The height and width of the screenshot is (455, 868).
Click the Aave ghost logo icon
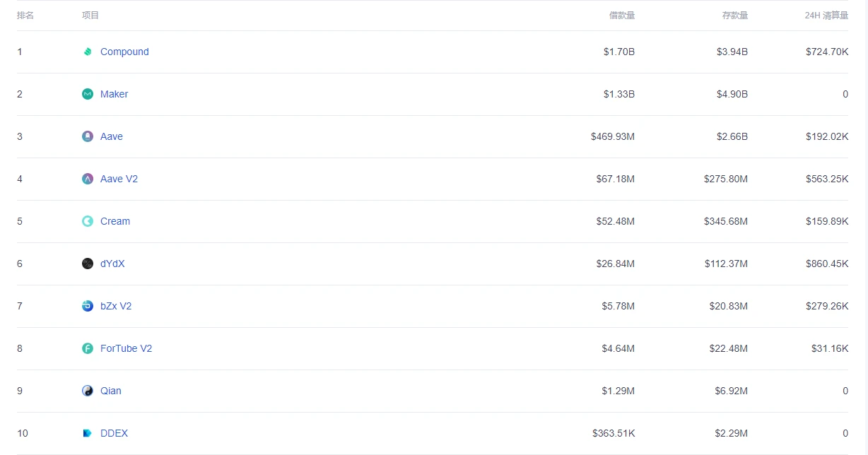click(x=88, y=136)
